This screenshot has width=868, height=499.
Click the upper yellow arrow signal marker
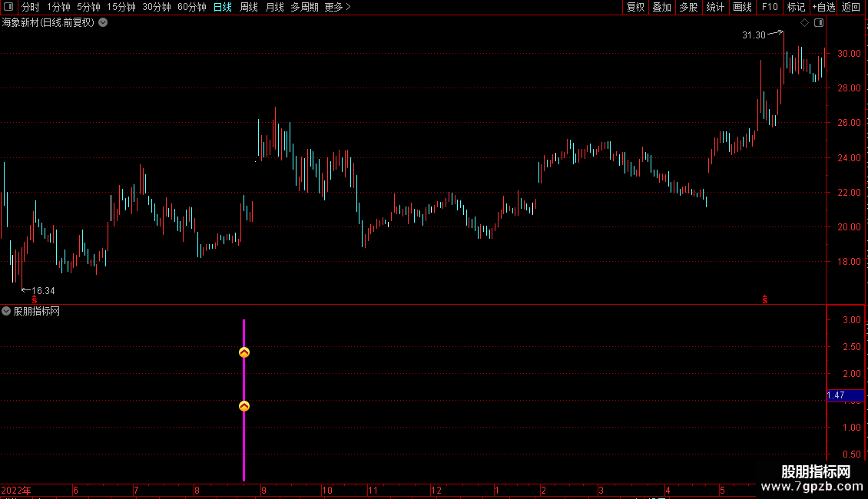pyautogui.click(x=244, y=352)
